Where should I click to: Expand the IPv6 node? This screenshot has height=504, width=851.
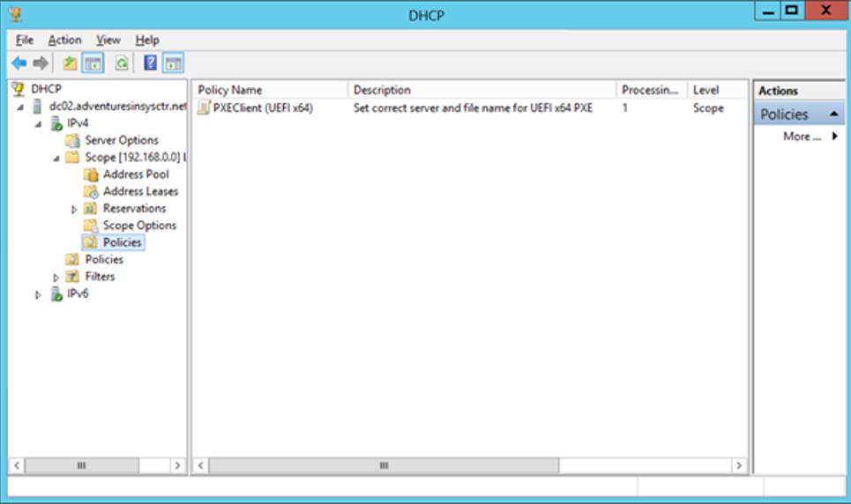[37, 295]
